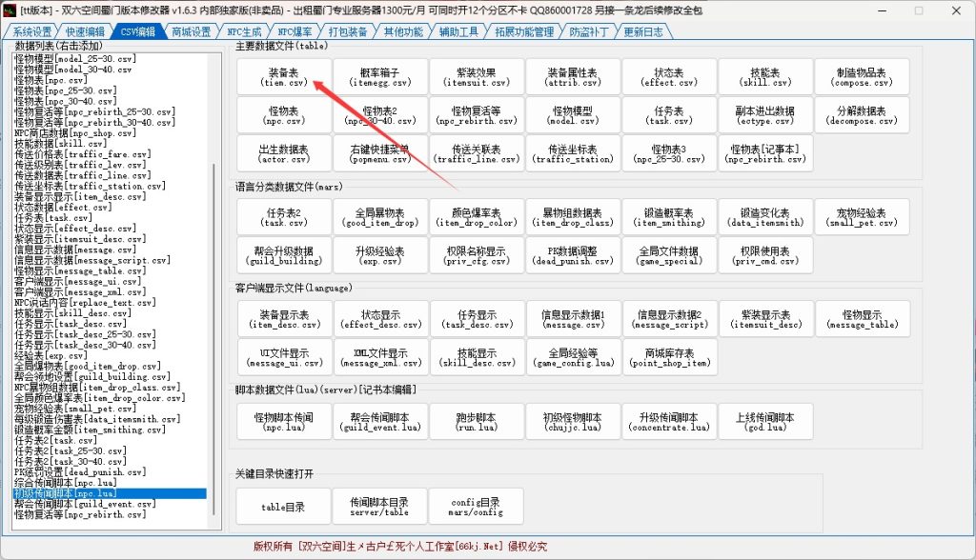The width and height of the screenshot is (976, 560).
Task: Open 帮会升级数据 (guild_building) button
Action: [x=283, y=255]
